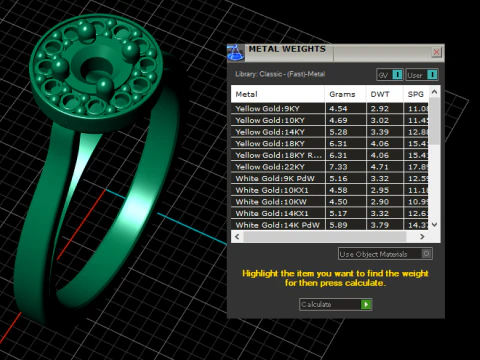Click the 3.02 DWT value
Image resolution: width=480 pixels, height=360 pixels.
[380, 120]
